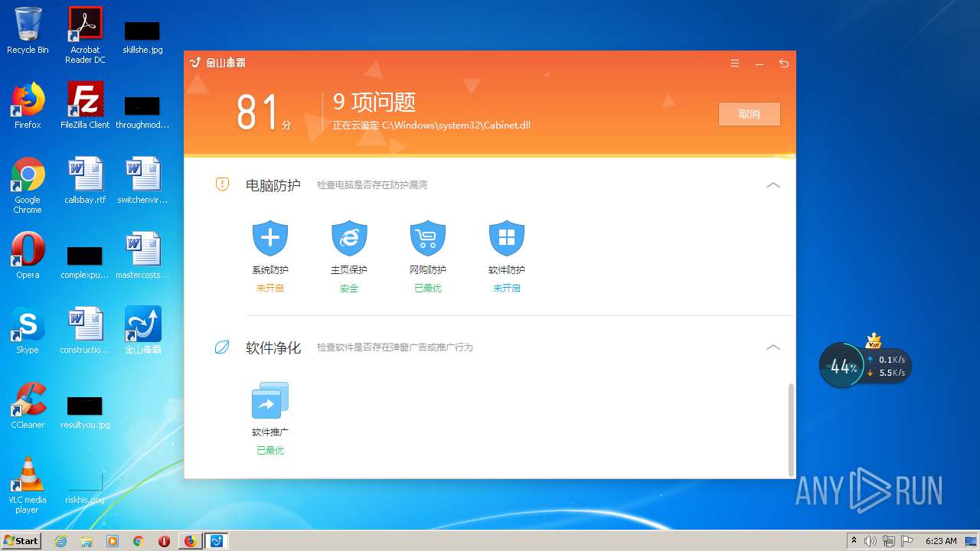The image size is (980, 551).
Task: Open VLC media player desktop icon
Action: tap(28, 485)
